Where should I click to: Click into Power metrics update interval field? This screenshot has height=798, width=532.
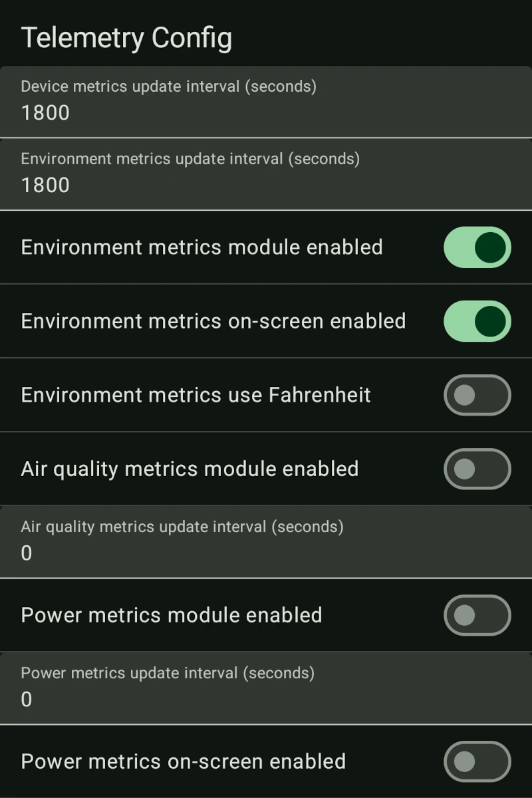pyautogui.click(x=266, y=688)
